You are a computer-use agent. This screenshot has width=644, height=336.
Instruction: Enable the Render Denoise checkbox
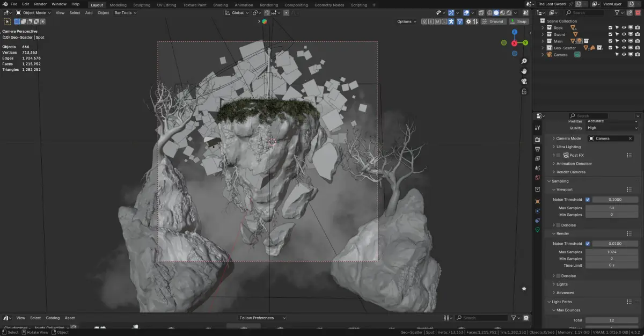click(x=558, y=276)
